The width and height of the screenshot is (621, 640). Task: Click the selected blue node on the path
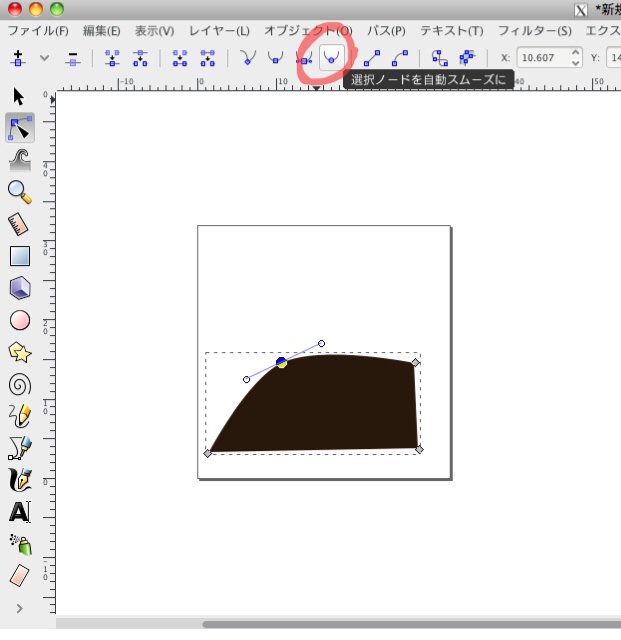pyautogui.click(x=282, y=362)
